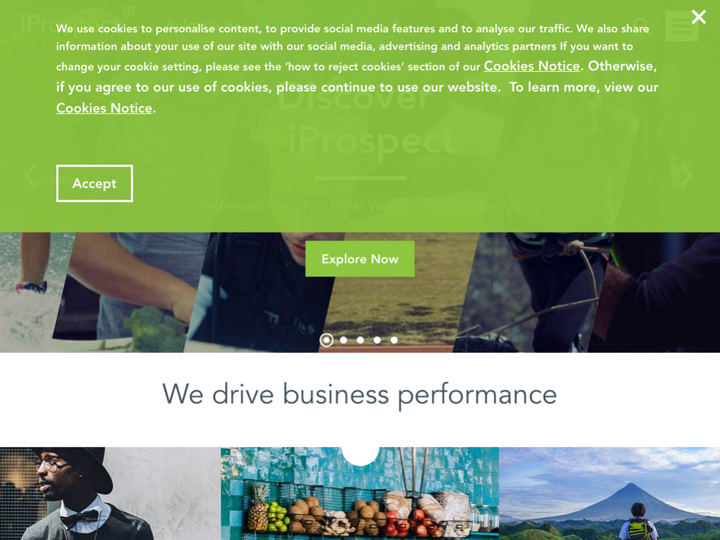
Task: Open the hamburger menu icon
Action: [x=682, y=25]
